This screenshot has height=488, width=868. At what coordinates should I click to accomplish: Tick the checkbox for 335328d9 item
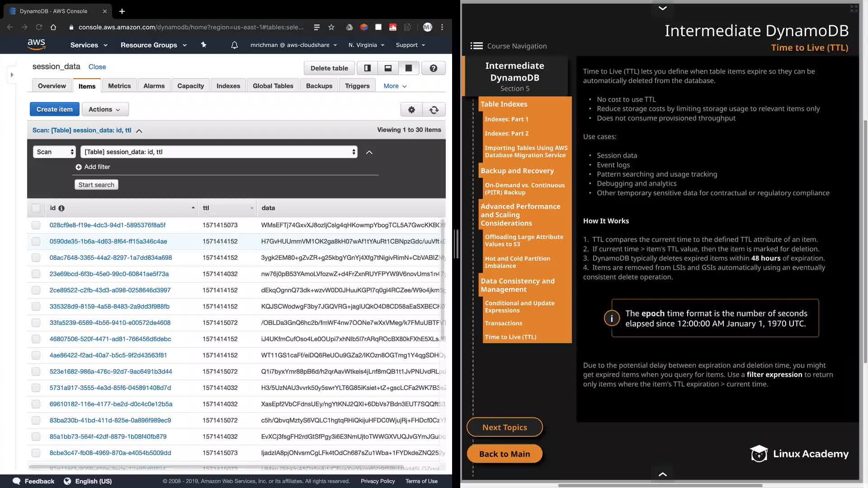pyautogui.click(x=36, y=307)
